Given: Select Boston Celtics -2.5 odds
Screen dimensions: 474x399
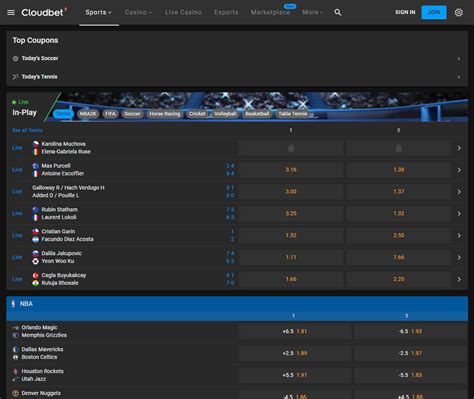Looking at the screenshot, I should click(410, 353).
